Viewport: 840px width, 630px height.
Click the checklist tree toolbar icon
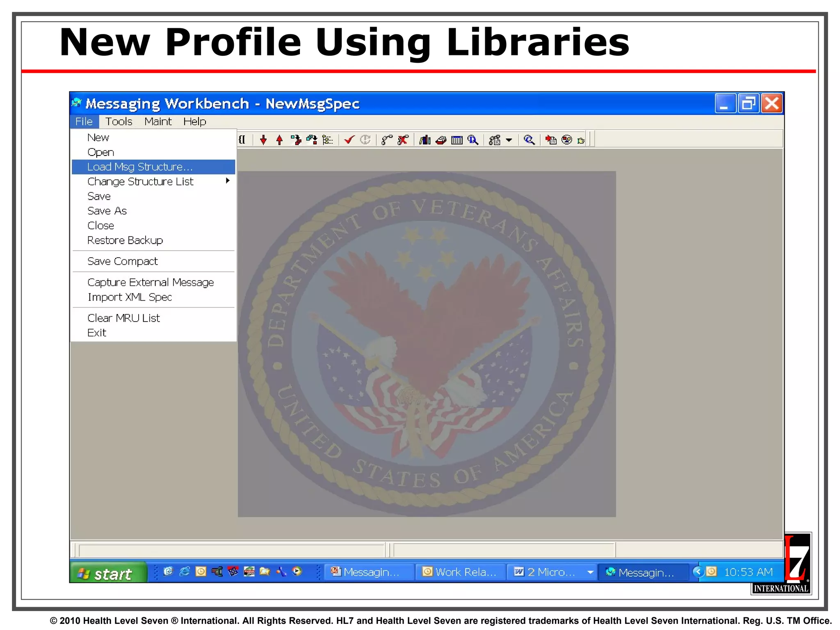coord(327,140)
